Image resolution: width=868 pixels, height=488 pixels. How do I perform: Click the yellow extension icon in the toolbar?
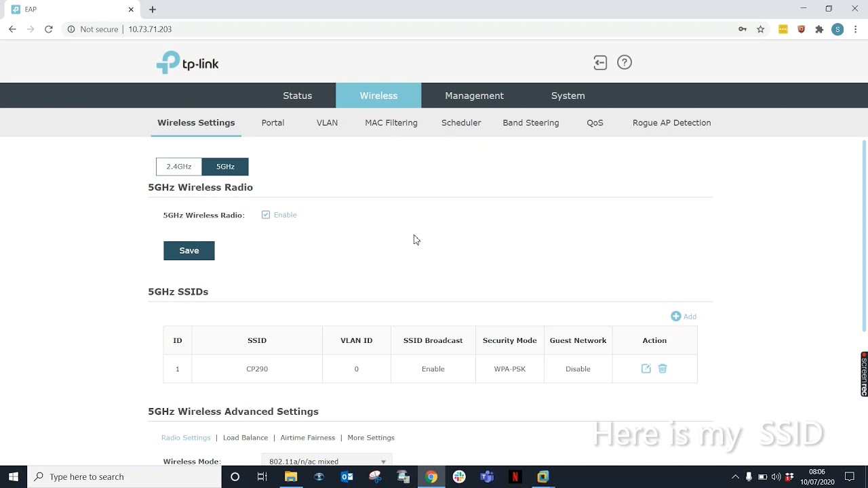(783, 29)
